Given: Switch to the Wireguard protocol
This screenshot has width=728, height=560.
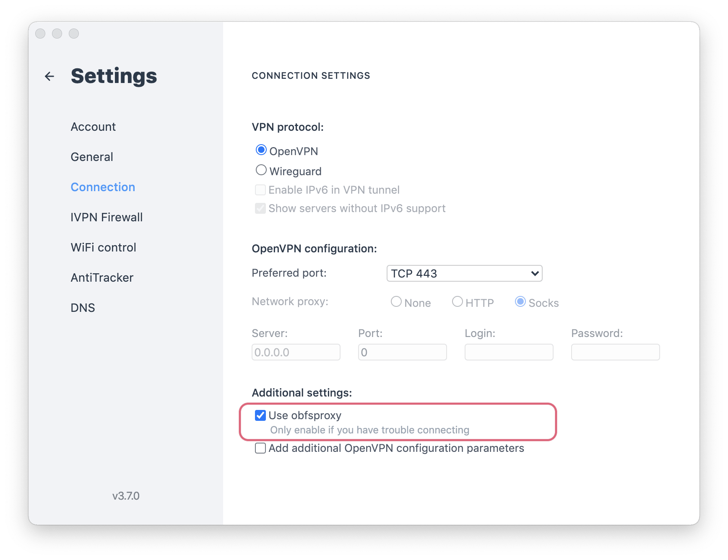Looking at the screenshot, I should (261, 170).
